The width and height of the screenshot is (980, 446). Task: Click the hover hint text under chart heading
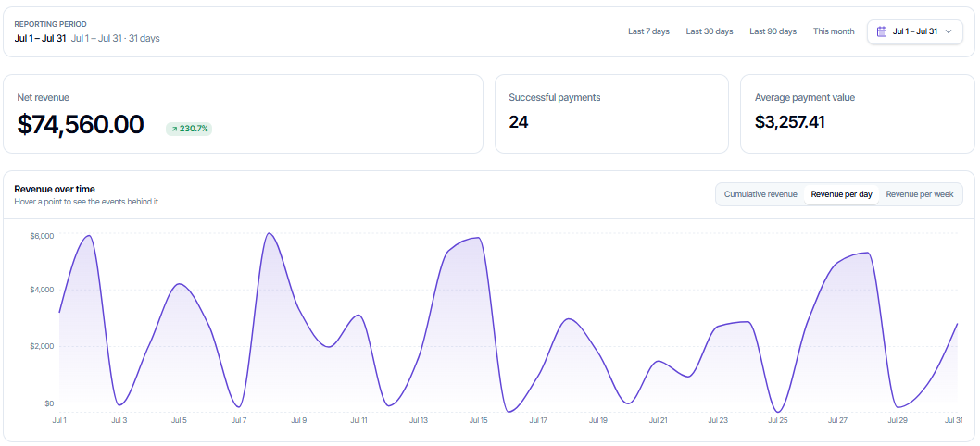[x=87, y=202]
